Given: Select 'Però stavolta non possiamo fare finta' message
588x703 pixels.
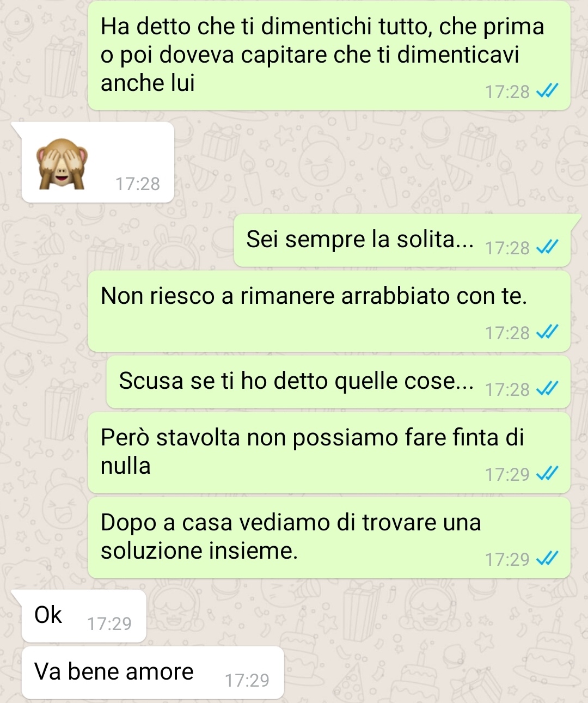Looking at the screenshot, I should (x=329, y=453).
